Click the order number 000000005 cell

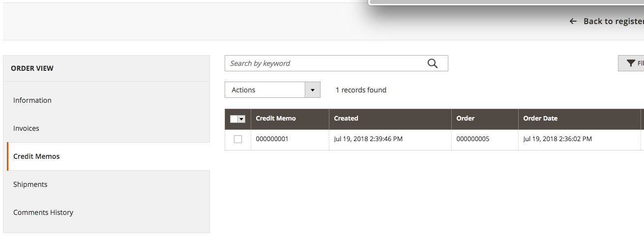(x=473, y=139)
